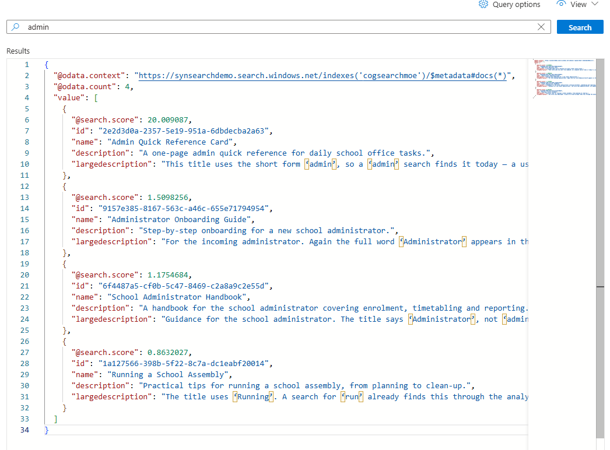610x450 pixels.
Task: Click highlighted word Running on line 31
Action: (x=253, y=397)
